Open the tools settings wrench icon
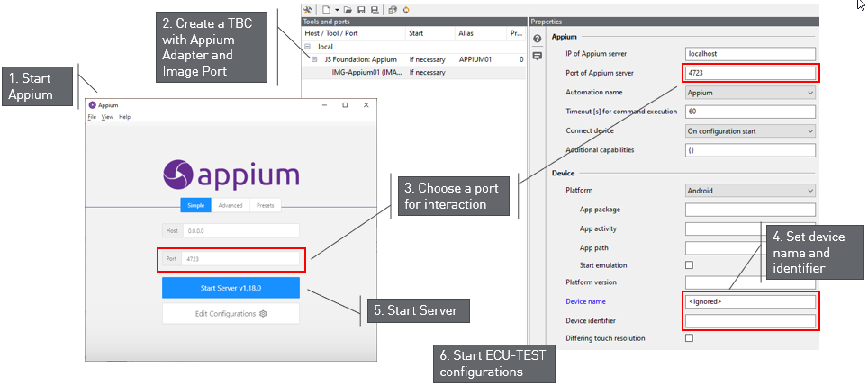 [308, 9]
